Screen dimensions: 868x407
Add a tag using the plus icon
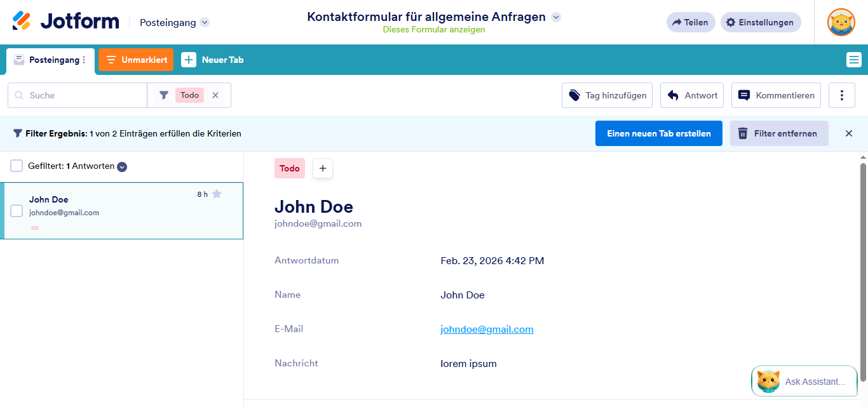(x=322, y=168)
